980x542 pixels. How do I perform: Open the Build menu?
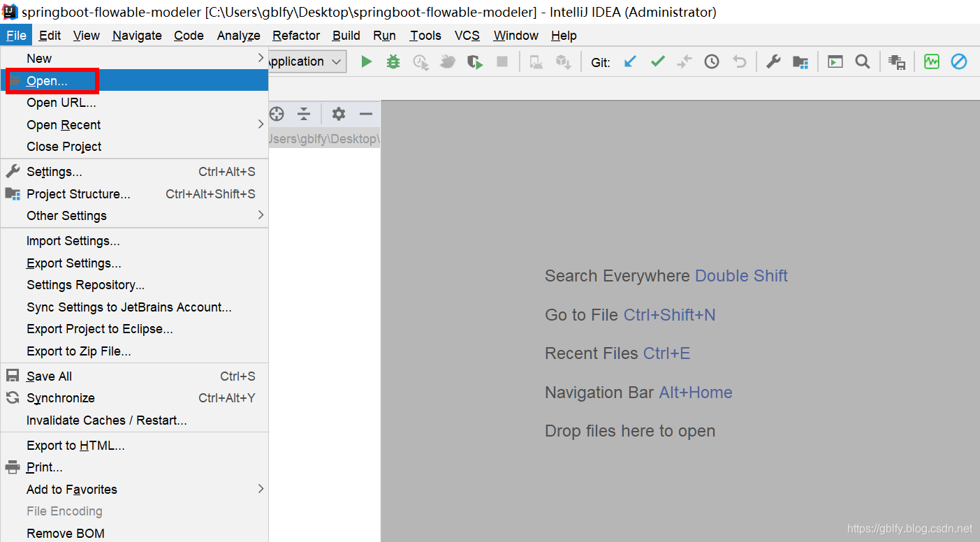pyautogui.click(x=346, y=36)
